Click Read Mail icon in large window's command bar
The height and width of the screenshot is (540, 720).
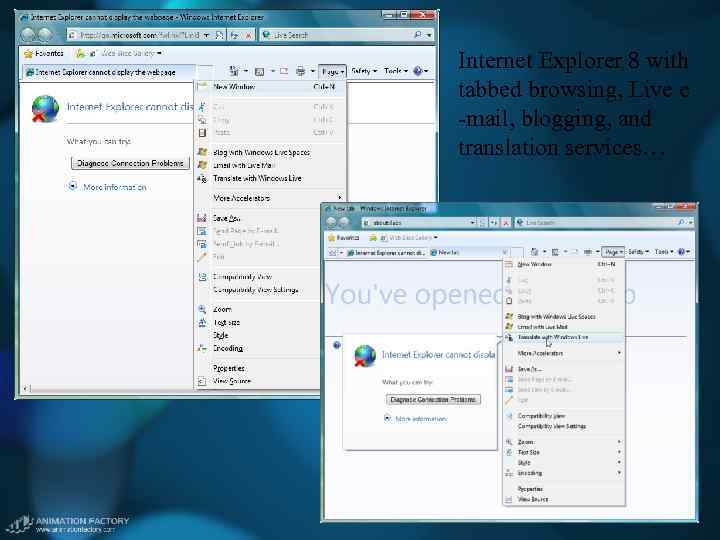(284, 71)
